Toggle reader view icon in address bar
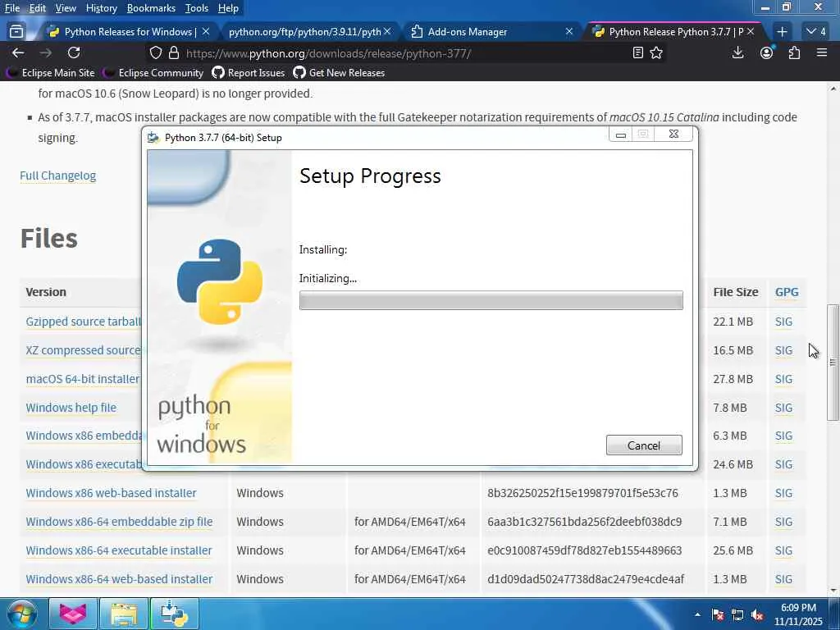Screen dimensions: 840x630 pos(637,52)
